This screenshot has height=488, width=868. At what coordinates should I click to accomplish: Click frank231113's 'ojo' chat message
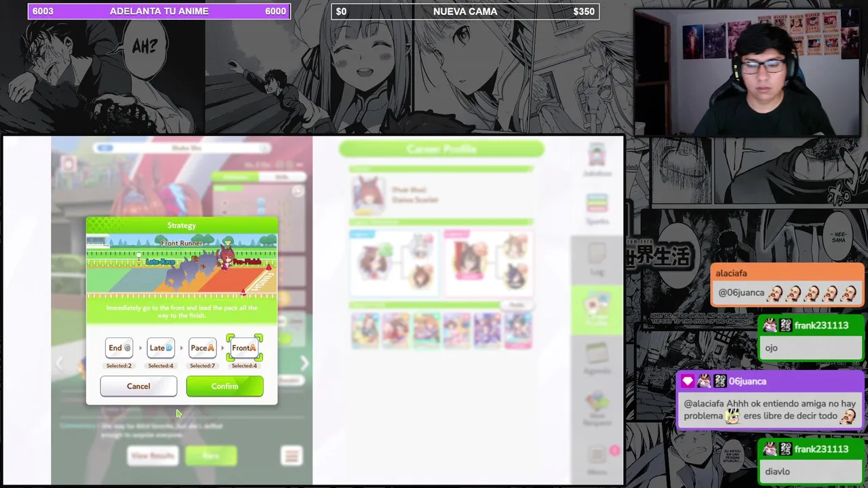(810, 339)
